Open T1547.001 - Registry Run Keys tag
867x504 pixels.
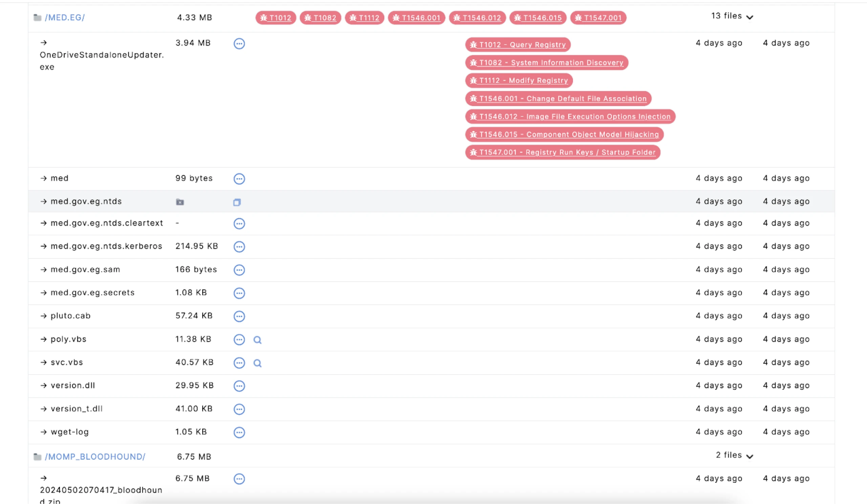pyautogui.click(x=563, y=152)
